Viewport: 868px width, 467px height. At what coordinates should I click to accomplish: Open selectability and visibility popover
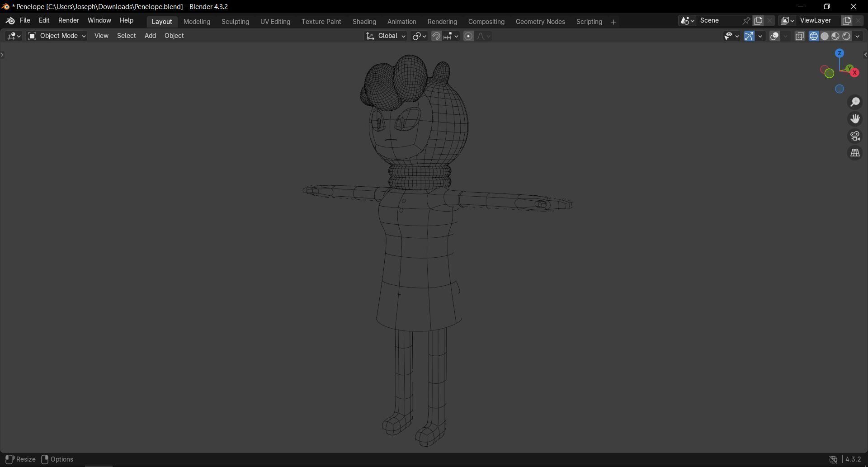[x=731, y=36]
